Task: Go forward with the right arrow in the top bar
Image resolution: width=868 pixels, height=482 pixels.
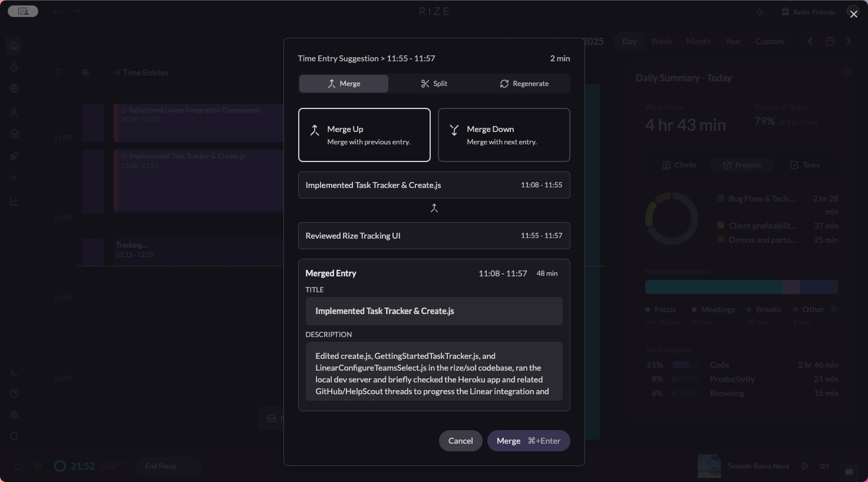Action: coord(76,11)
